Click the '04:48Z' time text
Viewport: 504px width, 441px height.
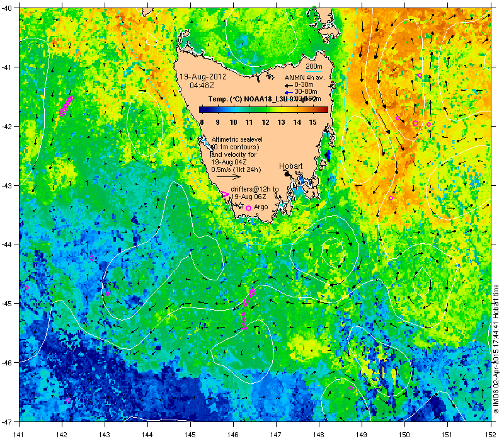point(202,86)
